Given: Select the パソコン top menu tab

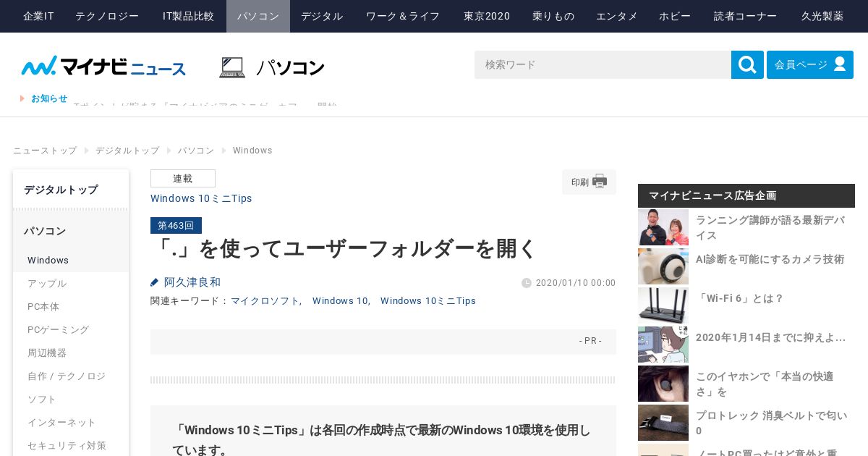Looking at the screenshot, I should point(258,16).
